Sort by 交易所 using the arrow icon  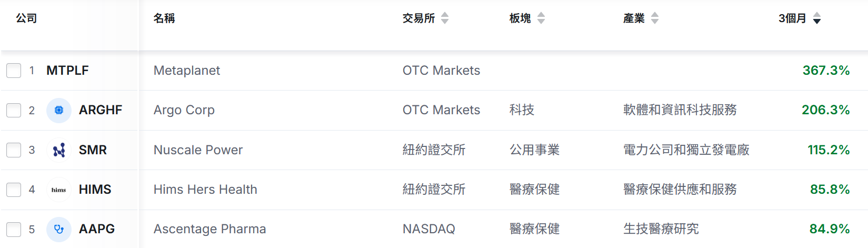[445, 18]
